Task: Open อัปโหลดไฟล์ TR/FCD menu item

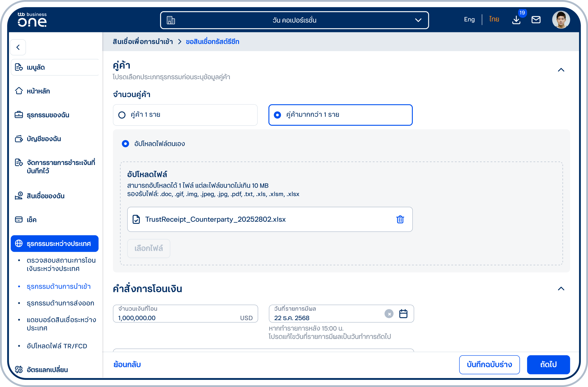Action: [57, 346]
